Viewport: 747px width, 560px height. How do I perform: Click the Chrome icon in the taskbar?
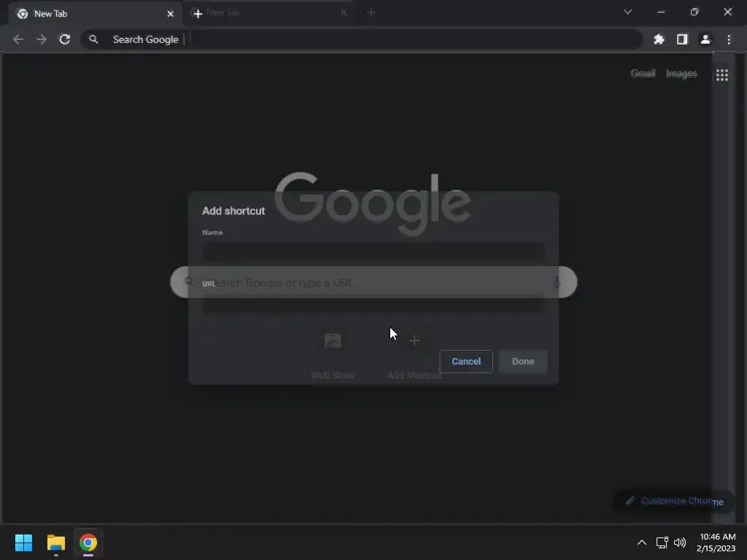pyautogui.click(x=88, y=542)
